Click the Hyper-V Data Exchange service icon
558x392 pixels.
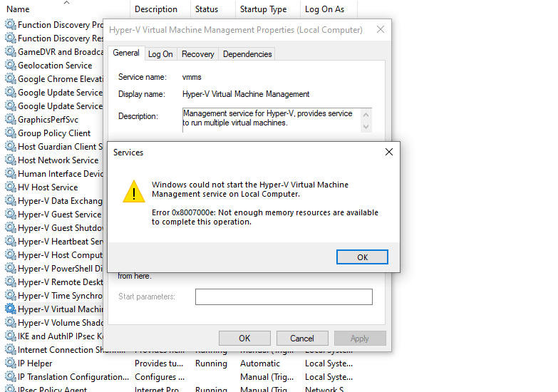pos(11,200)
